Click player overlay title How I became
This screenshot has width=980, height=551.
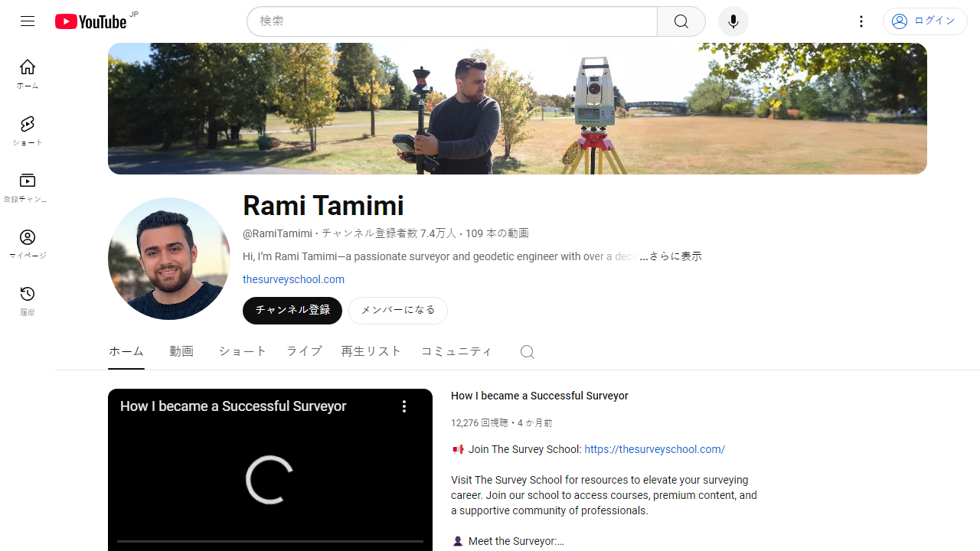coord(234,406)
